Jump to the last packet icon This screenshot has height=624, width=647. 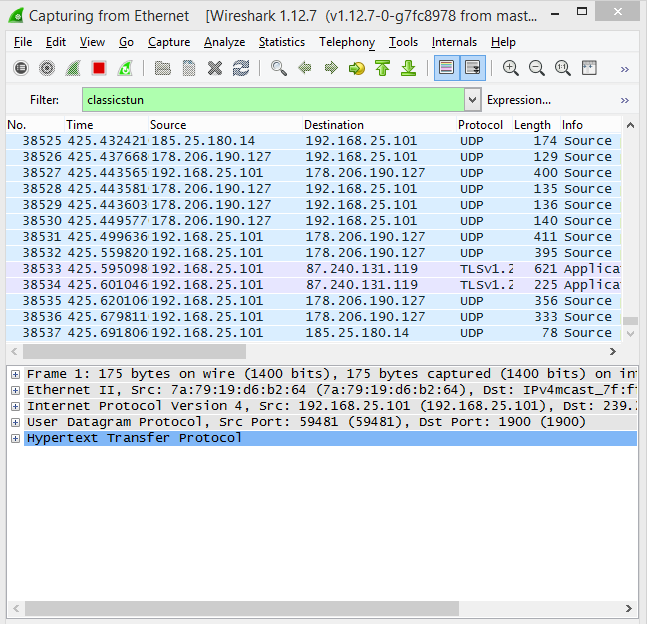(409, 68)
